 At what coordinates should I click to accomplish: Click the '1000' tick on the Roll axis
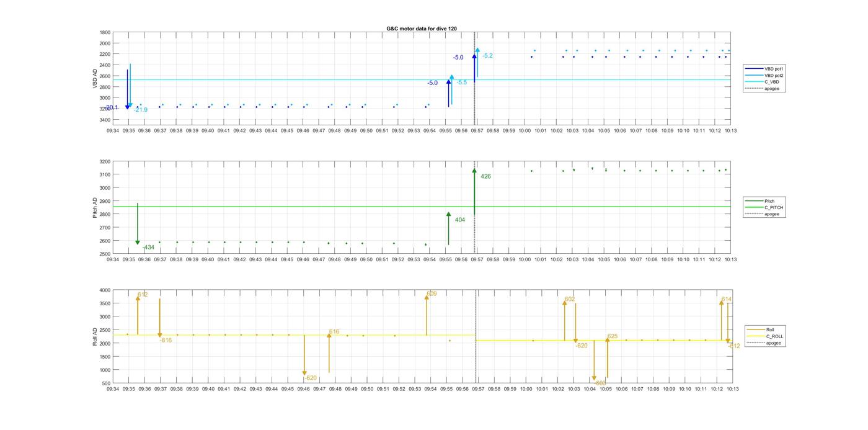(x=105, y=370)
